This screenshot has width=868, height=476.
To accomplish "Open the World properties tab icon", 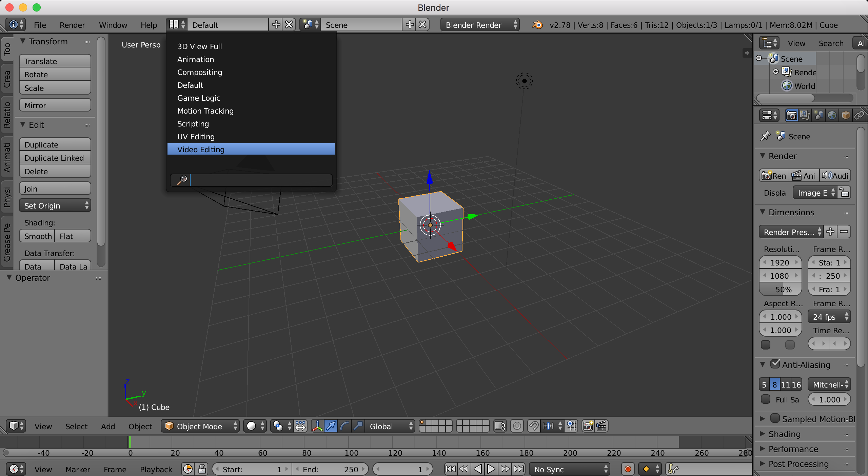I will pos(832,116).
